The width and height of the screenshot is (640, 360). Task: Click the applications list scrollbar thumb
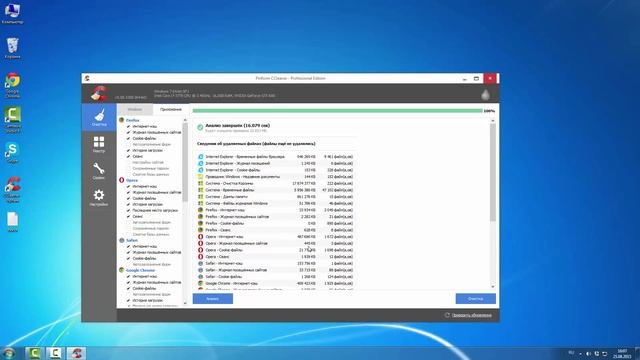185,162
